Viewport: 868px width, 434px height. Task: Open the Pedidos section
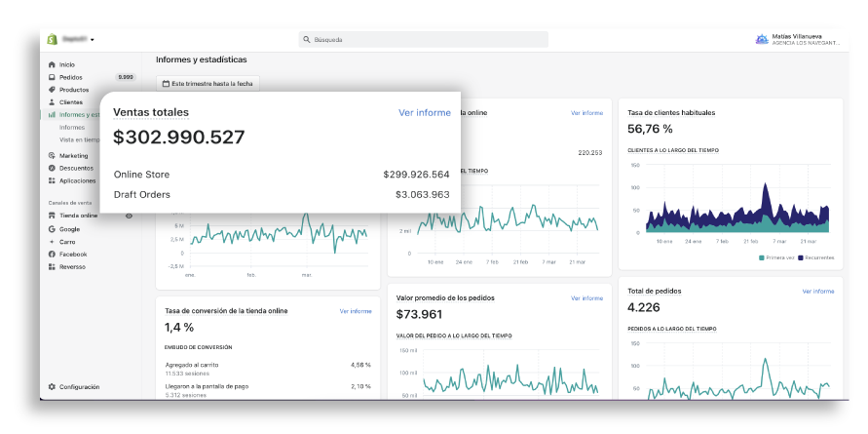click(71, 78)
